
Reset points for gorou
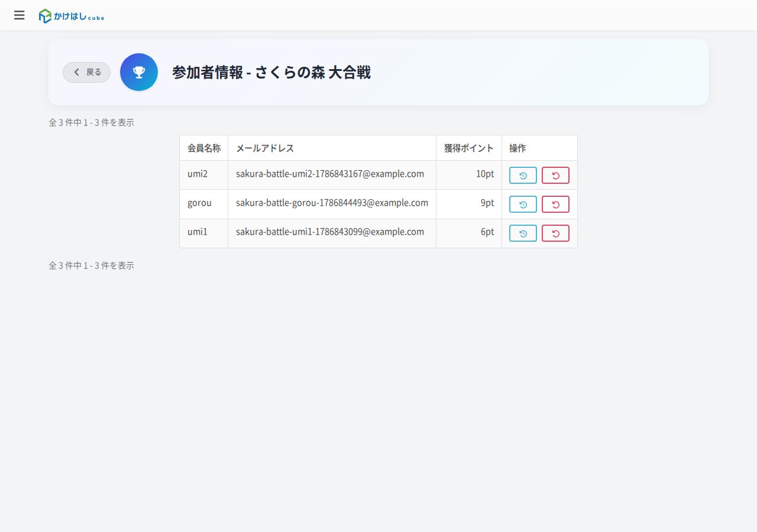[x=555, y=204]
